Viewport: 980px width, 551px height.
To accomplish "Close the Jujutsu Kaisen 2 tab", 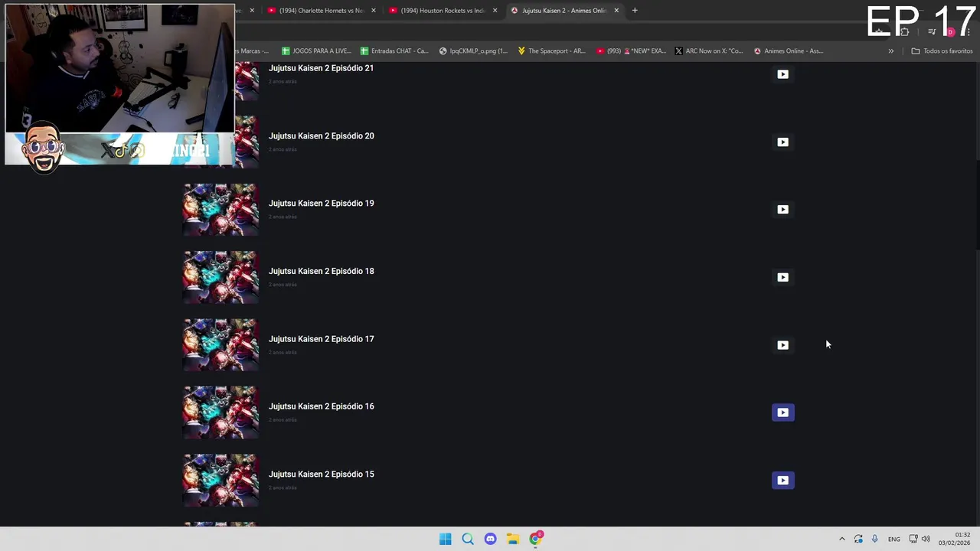I will click(616, 11).
